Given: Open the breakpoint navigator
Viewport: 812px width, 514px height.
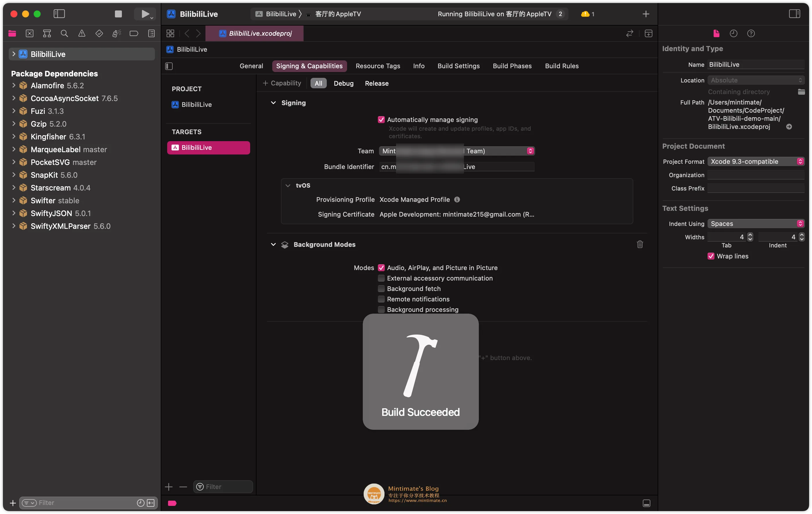Looking at the screenshot, I should point(134,33).
